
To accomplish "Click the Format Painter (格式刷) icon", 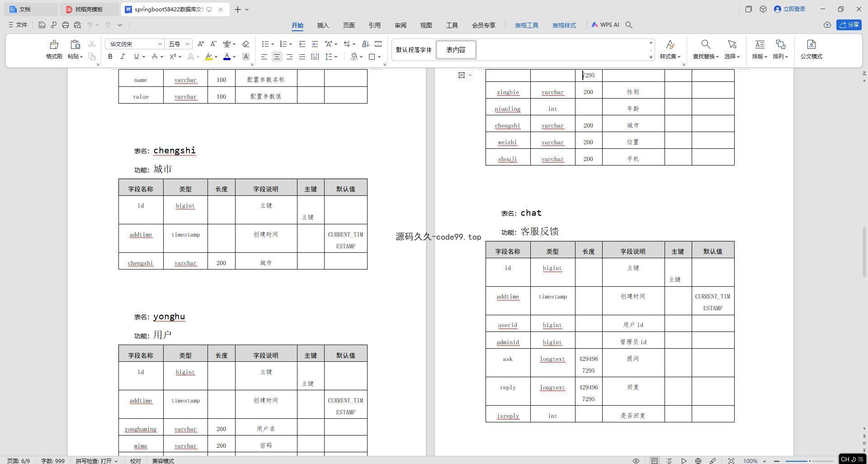I will [54, 44].
